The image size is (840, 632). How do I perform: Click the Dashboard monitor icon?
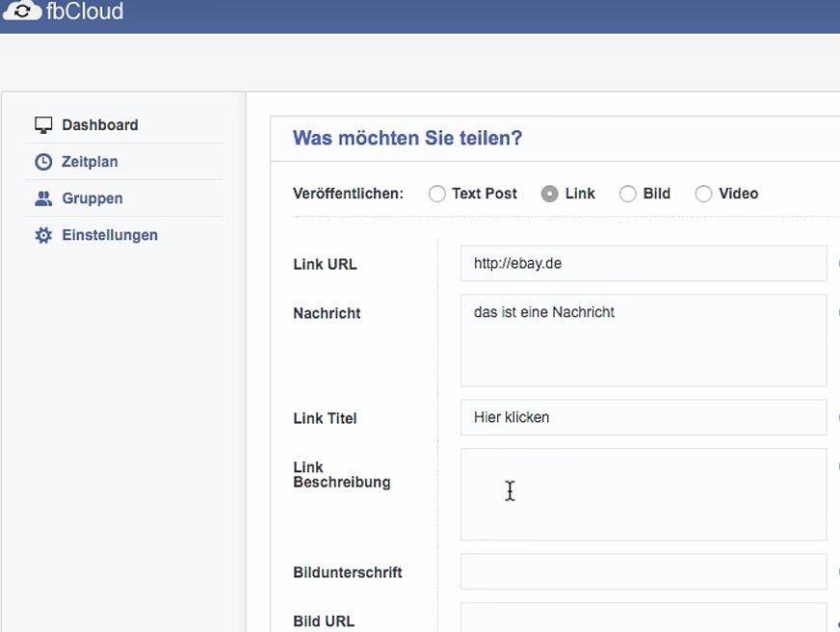pos(43,125)
